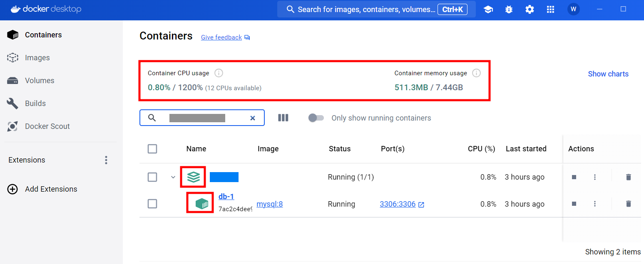The width and height of the screenshot is (644, 264).
Task: Open port 3306:3306 external link icon
Action: coord(421,205)
